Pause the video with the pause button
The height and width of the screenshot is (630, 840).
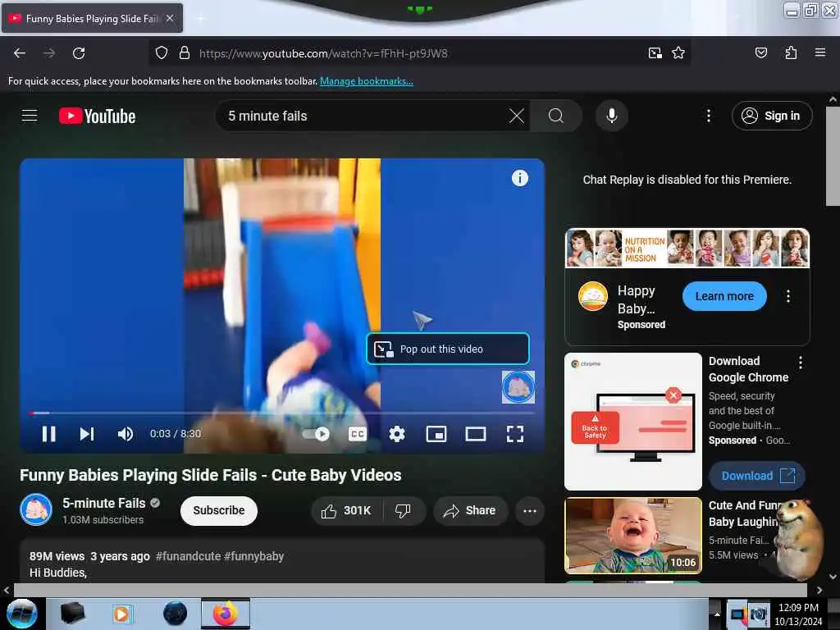point(48,434)
